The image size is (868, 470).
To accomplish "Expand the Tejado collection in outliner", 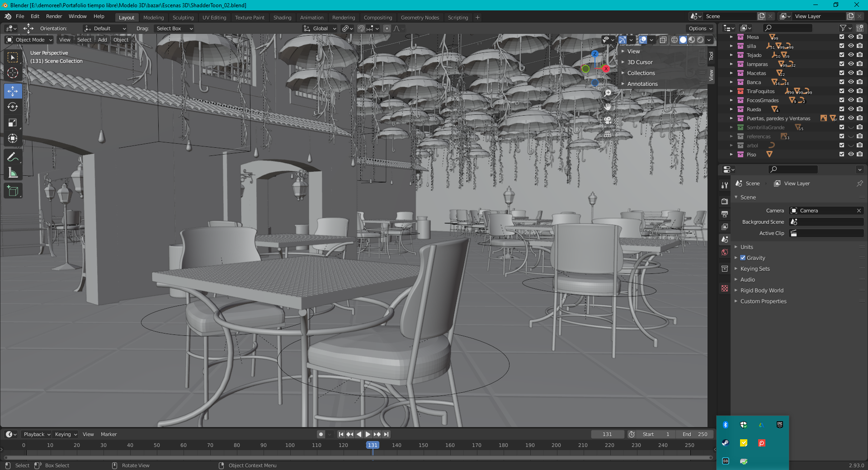I will coord(731,55).
